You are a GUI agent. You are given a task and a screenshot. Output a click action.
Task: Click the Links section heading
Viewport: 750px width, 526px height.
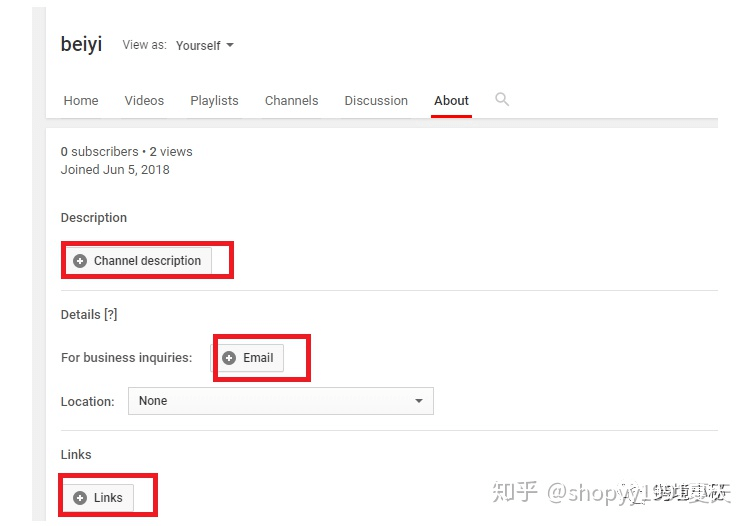coord(76,455)
